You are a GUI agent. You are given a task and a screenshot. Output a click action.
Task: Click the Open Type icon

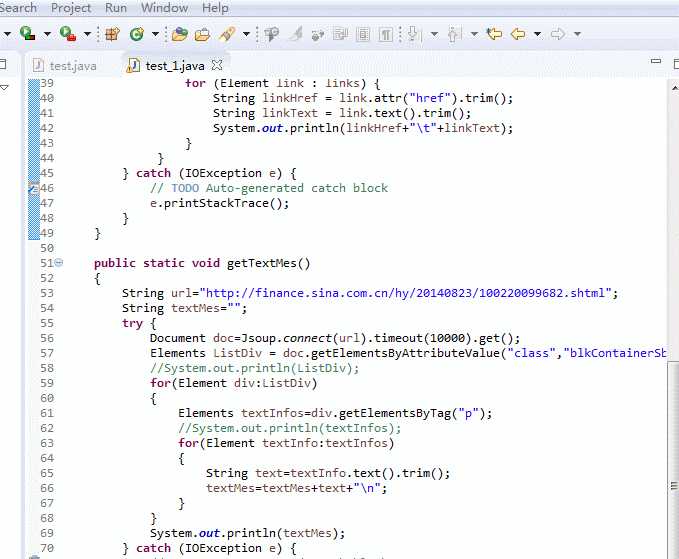[x=179, y=34]
